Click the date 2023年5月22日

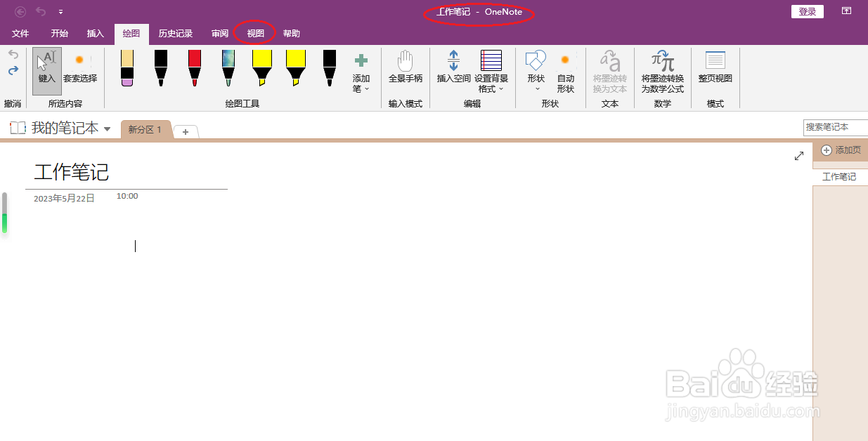pos(64,199)
